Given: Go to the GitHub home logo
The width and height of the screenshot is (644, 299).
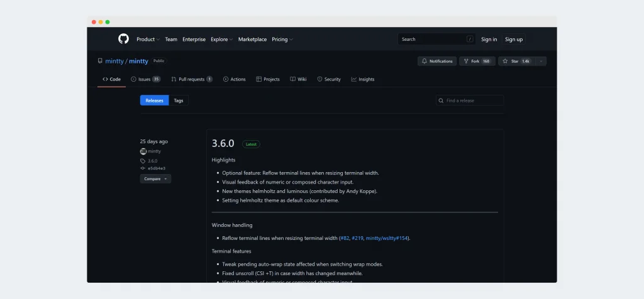Looking at the screenshot, I should 123,39.
